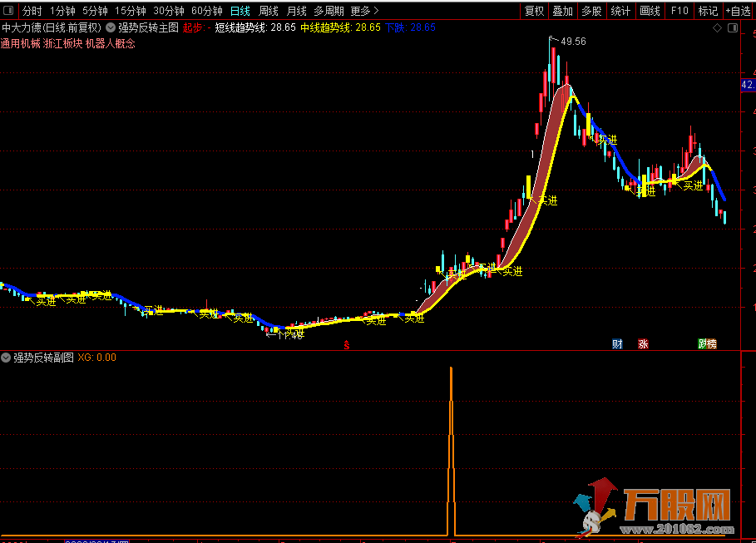Click the 起步 indicator label

tap(197, 27)
